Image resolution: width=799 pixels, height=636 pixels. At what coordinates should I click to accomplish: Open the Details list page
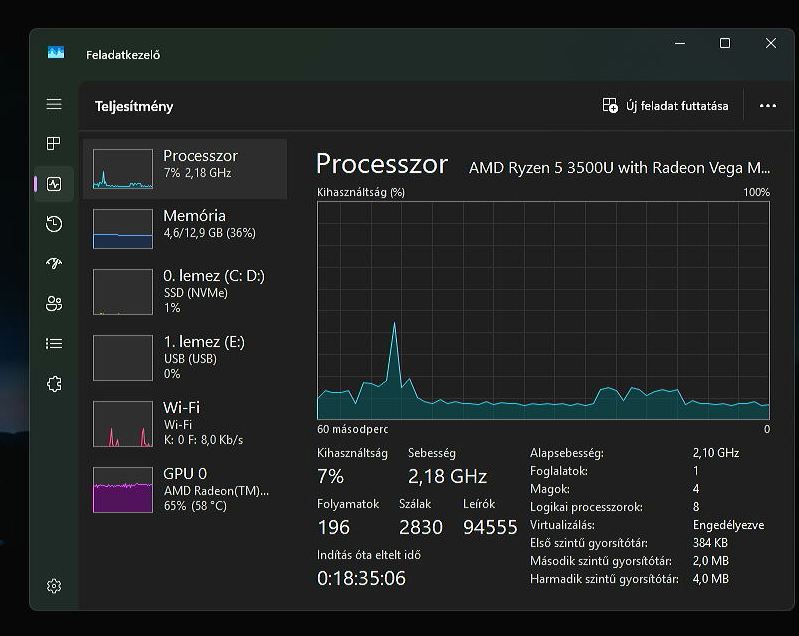(x=54, y=344)
